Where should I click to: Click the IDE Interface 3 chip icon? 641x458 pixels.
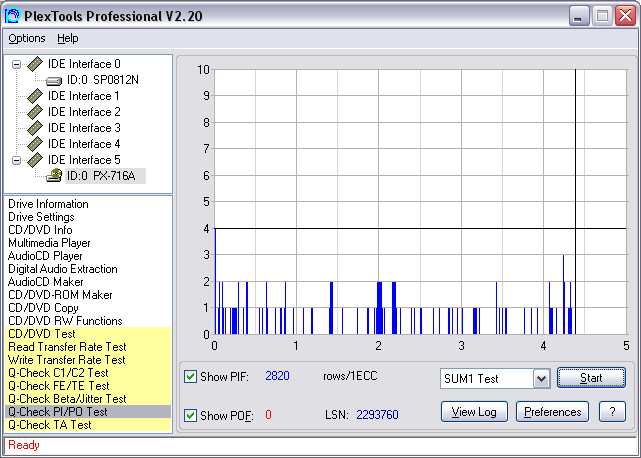(x=35, y=128)
